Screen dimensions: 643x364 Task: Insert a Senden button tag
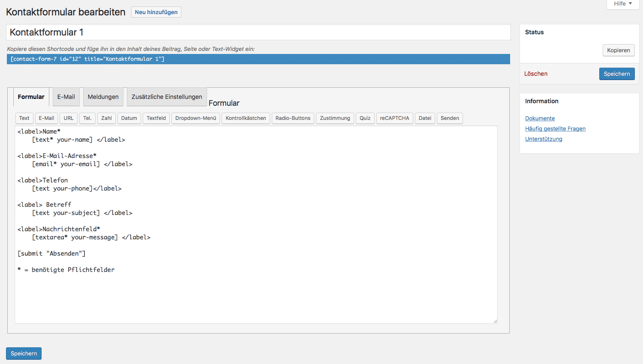(x=450, y=118)
